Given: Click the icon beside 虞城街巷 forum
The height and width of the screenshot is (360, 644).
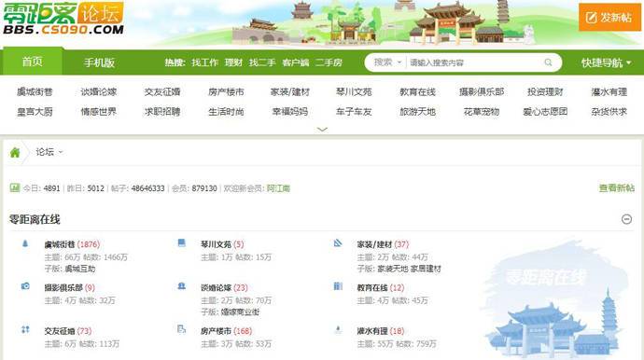Looking at the screenshot, I should (25, 243).
